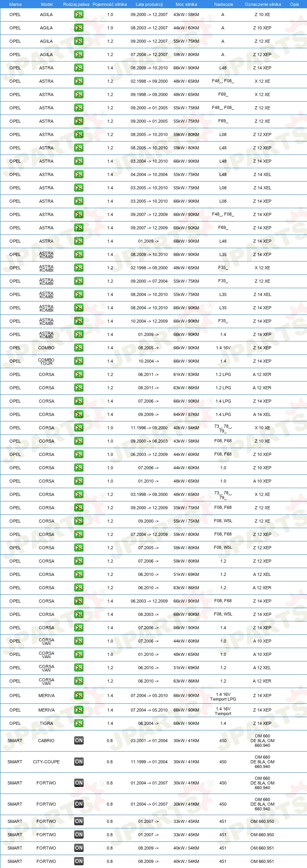Image resolution: width=307 pixels, height=868 pixels.
Task: Click the PB icon in the ASTRA KOMBI 09.2000 -> 07.2004 row
Action: coord(79,281)
